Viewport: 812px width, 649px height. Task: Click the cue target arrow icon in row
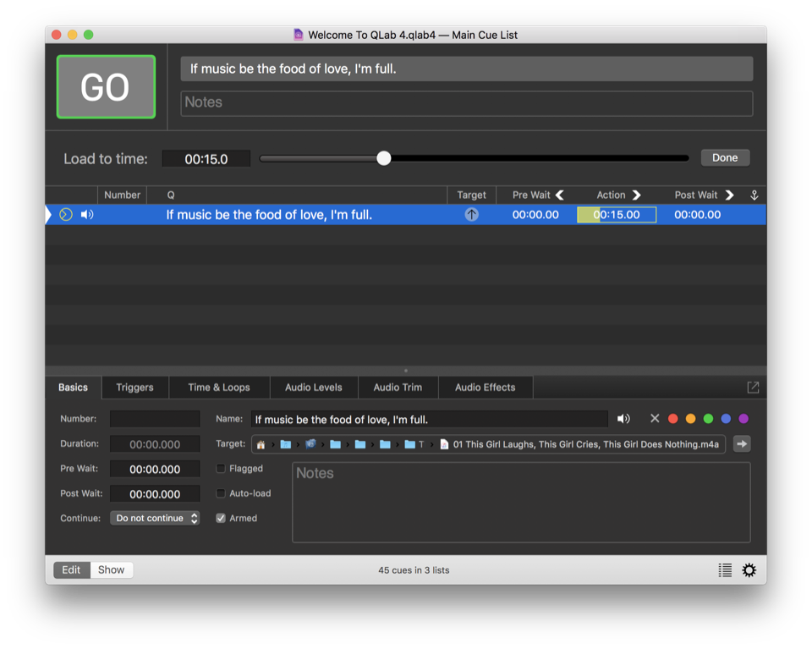471,215
